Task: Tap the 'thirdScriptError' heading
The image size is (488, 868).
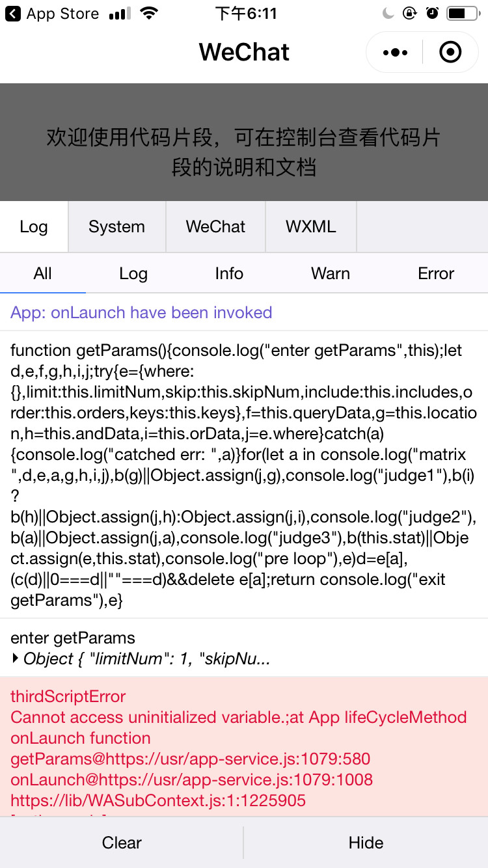Action: 68,696
